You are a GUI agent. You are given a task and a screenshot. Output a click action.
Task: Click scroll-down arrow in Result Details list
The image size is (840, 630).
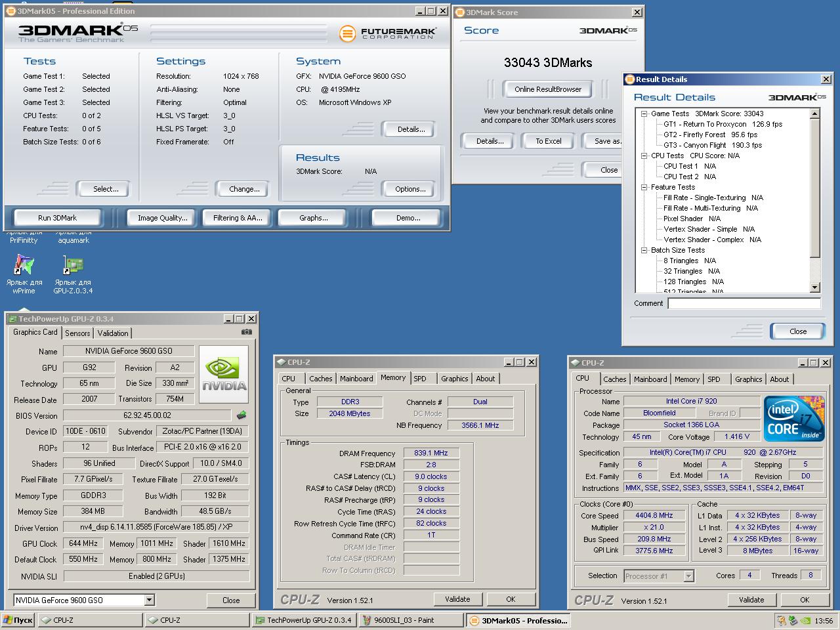(x=815, y=287)
